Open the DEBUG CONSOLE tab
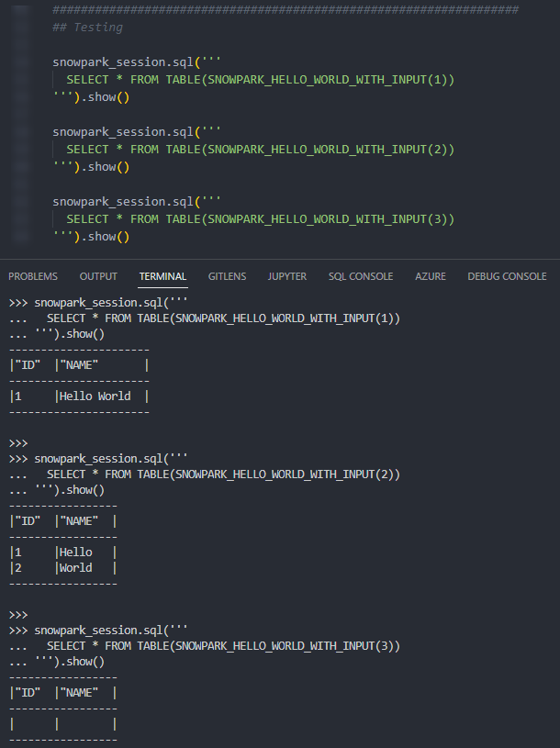The height and width of the screenshot is (748, 560). coord(507,276)
